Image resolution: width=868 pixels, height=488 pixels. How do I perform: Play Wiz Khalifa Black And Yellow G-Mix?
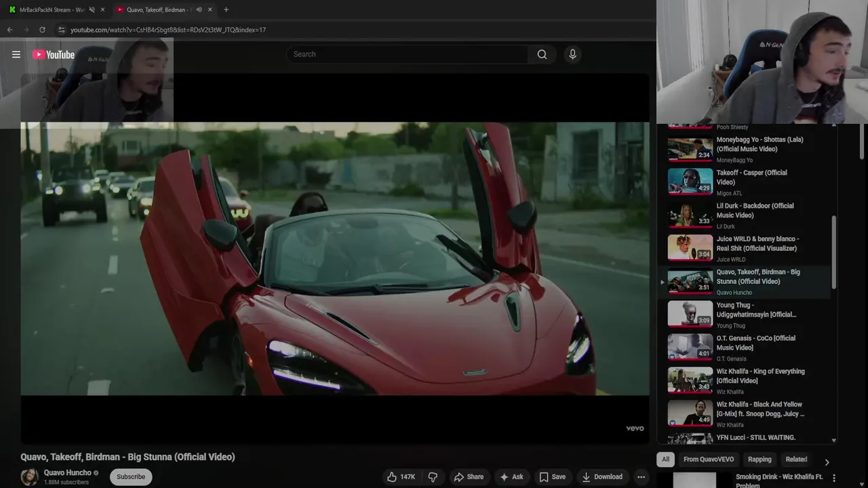coord(760,409)
